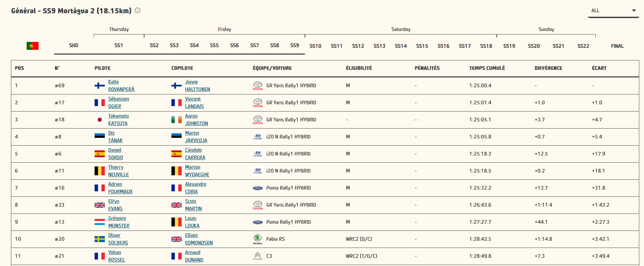Screen dimensions: 644x266
Task: Click the Portugal flag icon
Action: click(x=32, y=46)
